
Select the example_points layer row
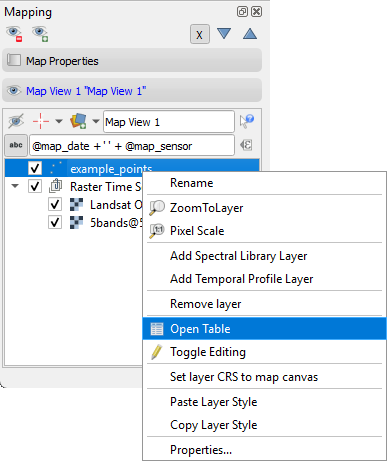coord(132,168)
